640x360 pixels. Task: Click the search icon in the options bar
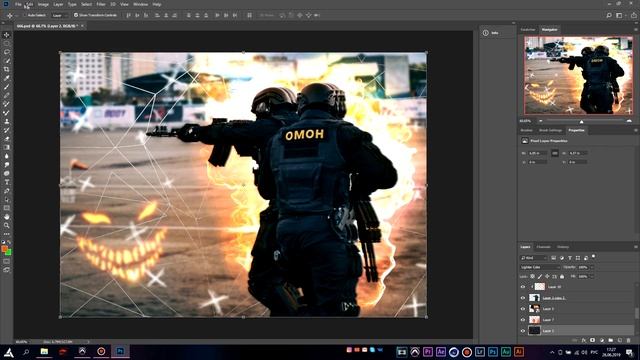tap(609, 15)
